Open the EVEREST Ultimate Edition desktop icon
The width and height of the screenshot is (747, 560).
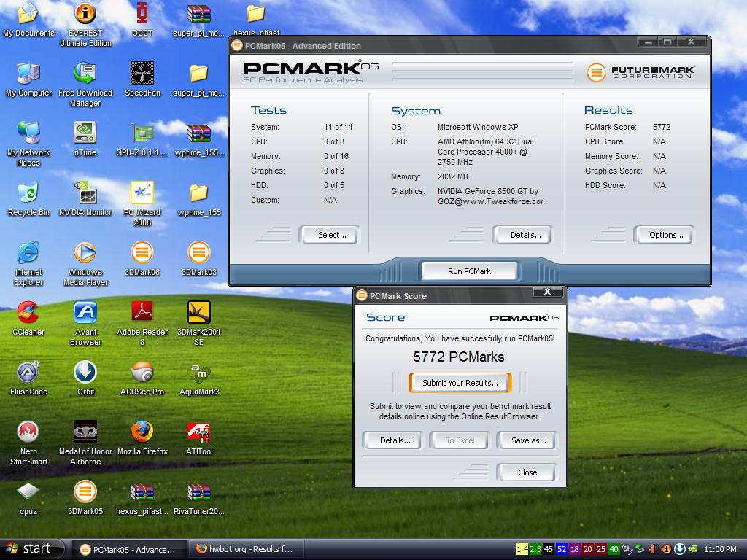click(85, 24)
